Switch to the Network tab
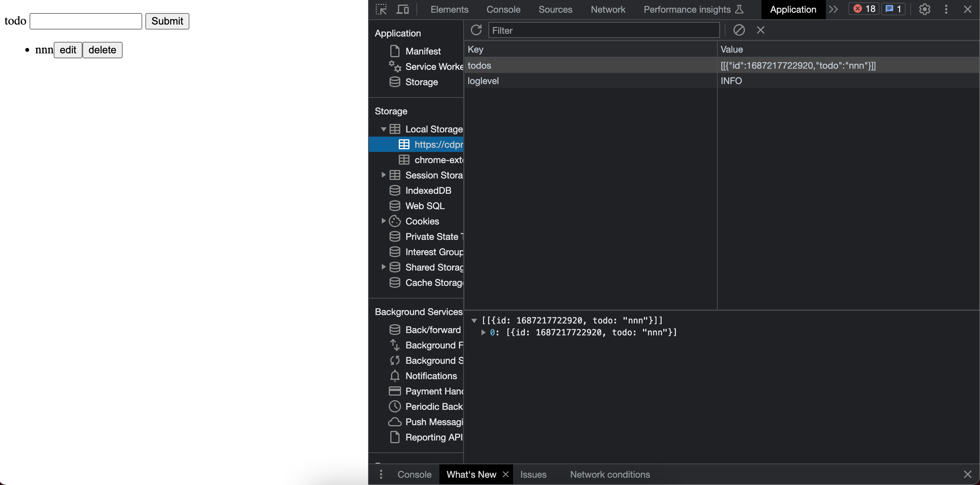The height and width of the screenshot is (485, 980). 608,9
